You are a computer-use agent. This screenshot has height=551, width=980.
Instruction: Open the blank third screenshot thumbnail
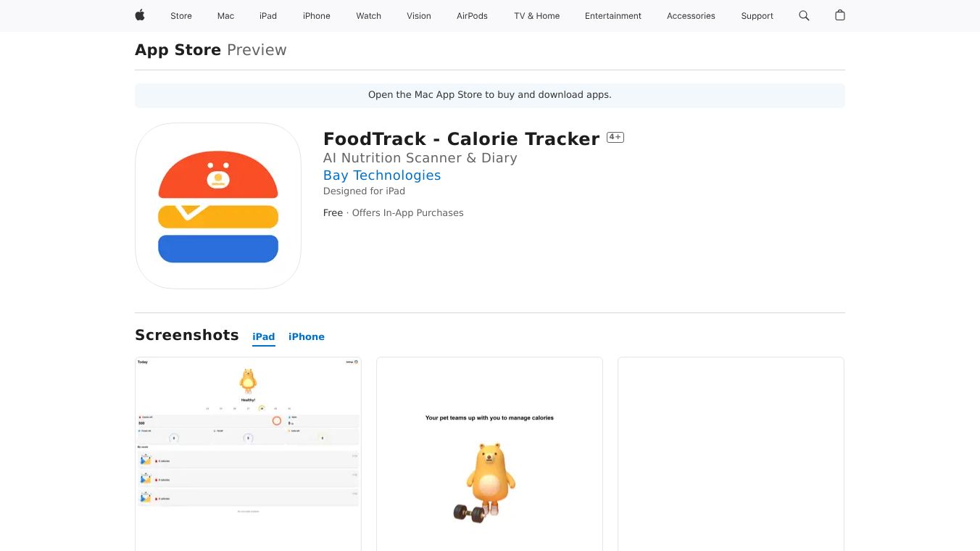pos(731,454)
